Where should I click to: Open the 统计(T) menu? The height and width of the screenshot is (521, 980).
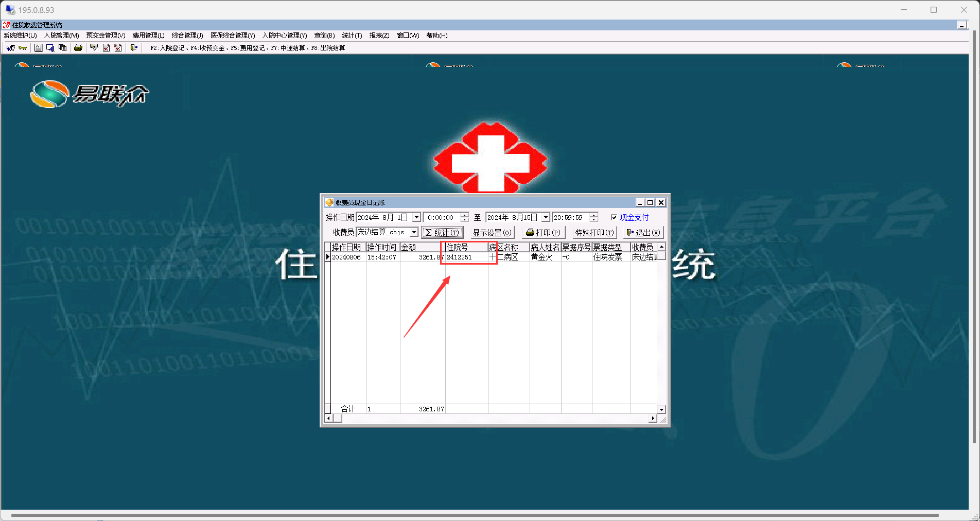352,36
